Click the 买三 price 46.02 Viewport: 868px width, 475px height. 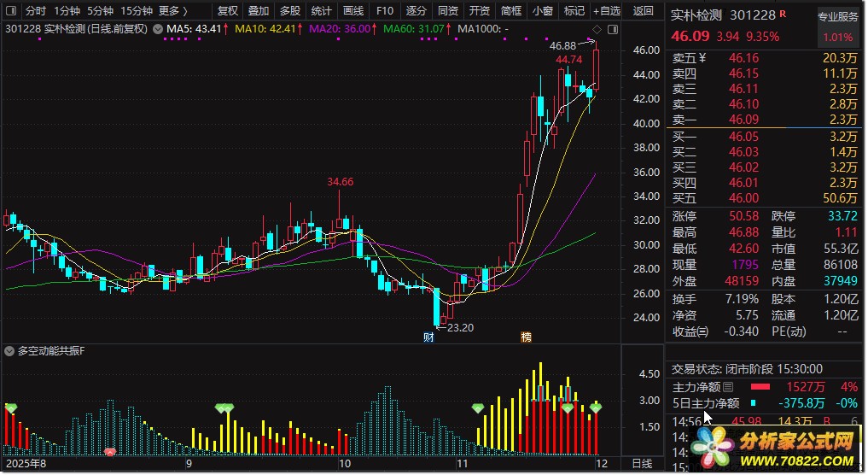(x=743, y=167)
